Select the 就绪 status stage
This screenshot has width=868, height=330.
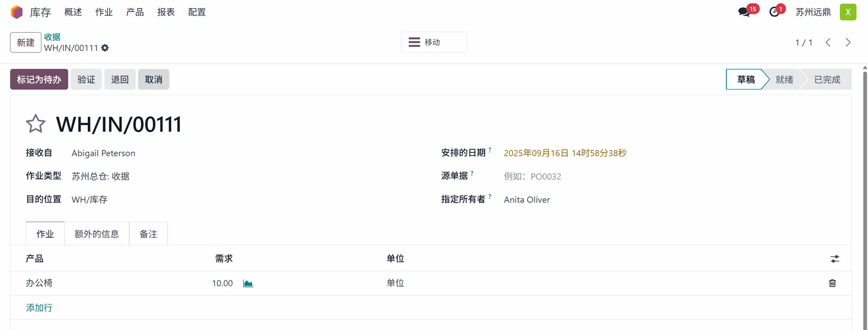[784, 80]
